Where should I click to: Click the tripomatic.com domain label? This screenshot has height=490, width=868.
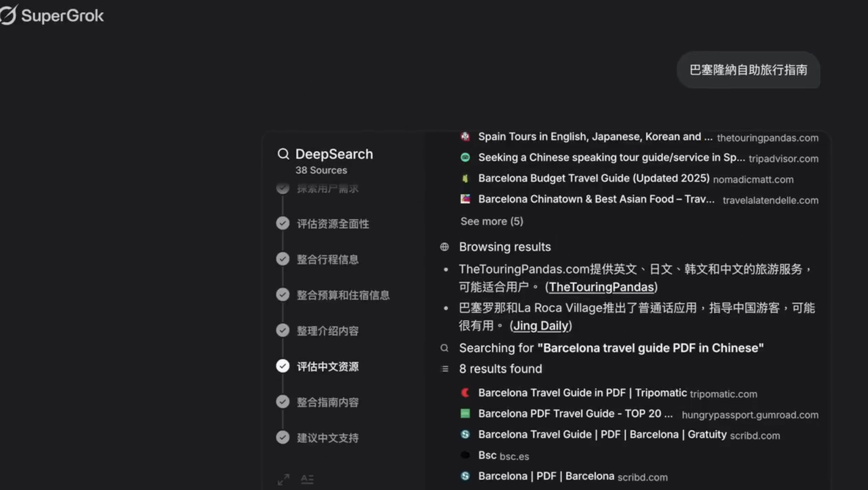pyautogui.click(x=723, y=394)
